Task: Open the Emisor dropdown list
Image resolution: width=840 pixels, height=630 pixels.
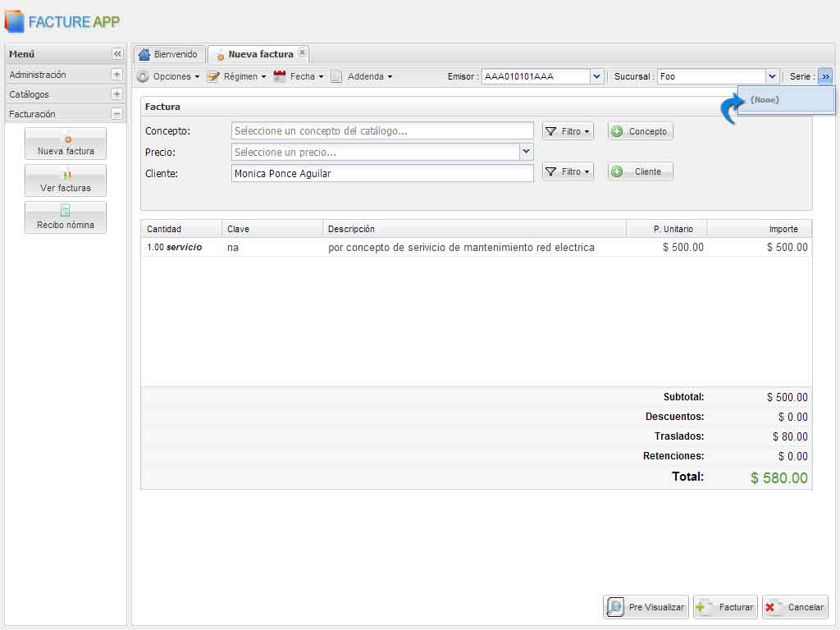Action: coord(597,76)
